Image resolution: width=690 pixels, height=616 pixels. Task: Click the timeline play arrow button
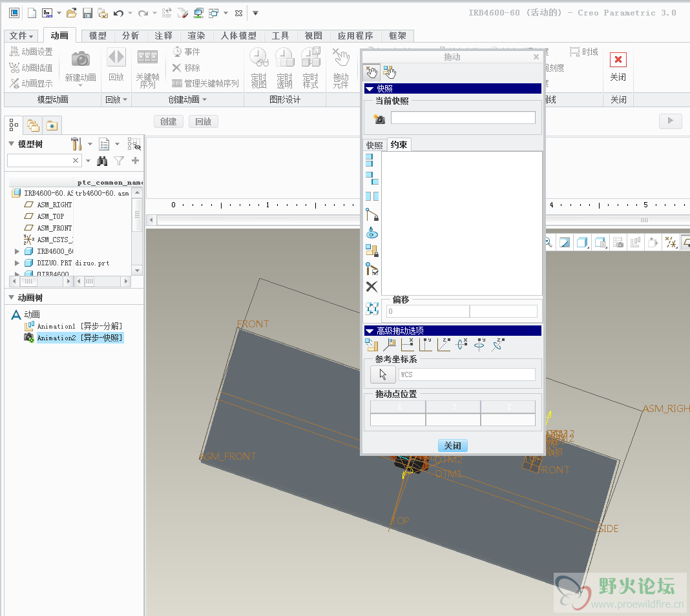(x=670, y=121)
